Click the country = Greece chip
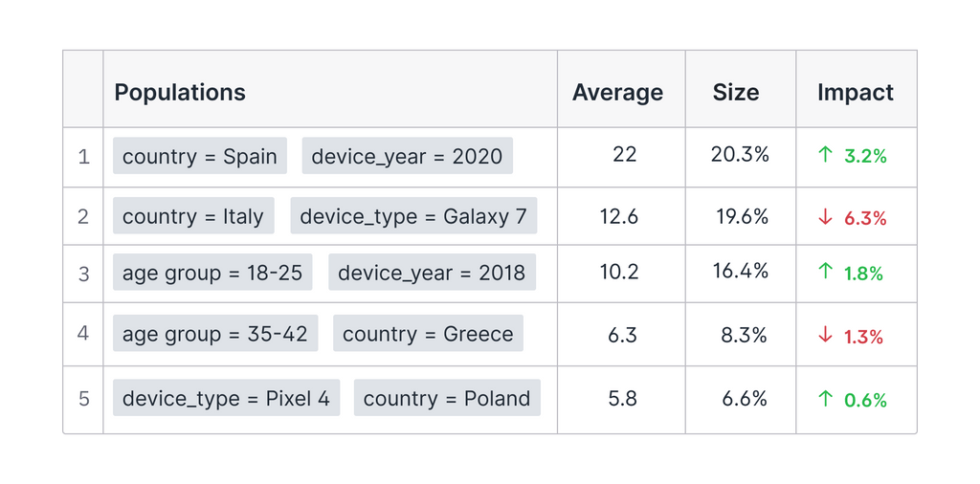This screenshot has width=980, height=484. point(428,334)
